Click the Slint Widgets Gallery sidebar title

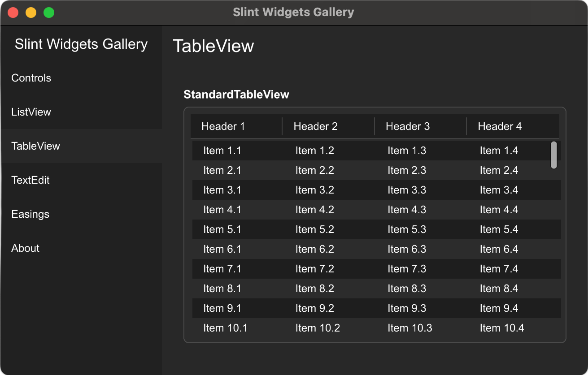81,44
